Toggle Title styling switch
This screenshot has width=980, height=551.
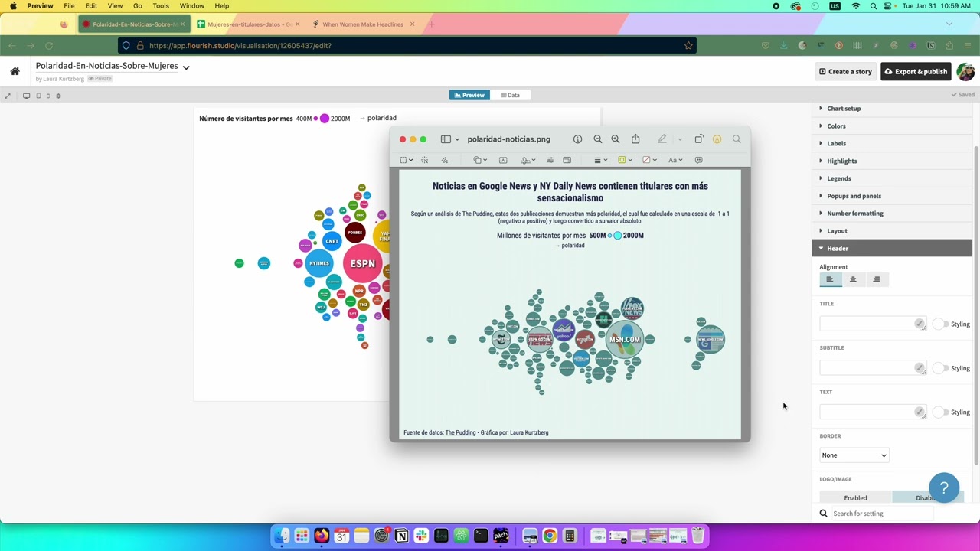coord(940,324)
